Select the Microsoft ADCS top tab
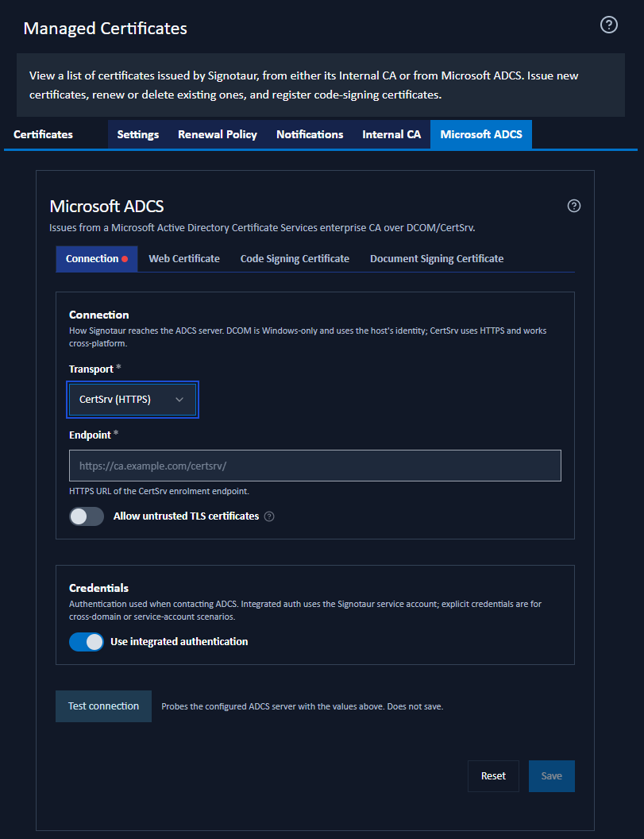 pyautogui.click(x=481, y=134)
